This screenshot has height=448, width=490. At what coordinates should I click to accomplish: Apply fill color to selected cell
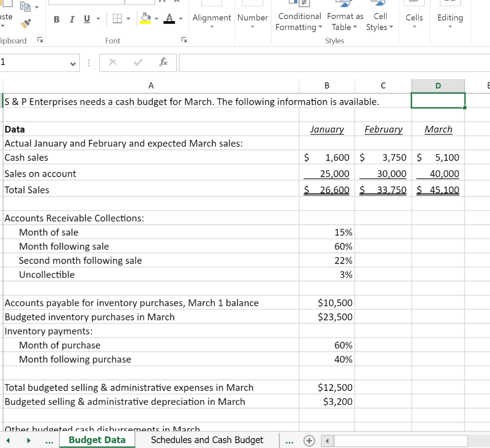[145, 19]
